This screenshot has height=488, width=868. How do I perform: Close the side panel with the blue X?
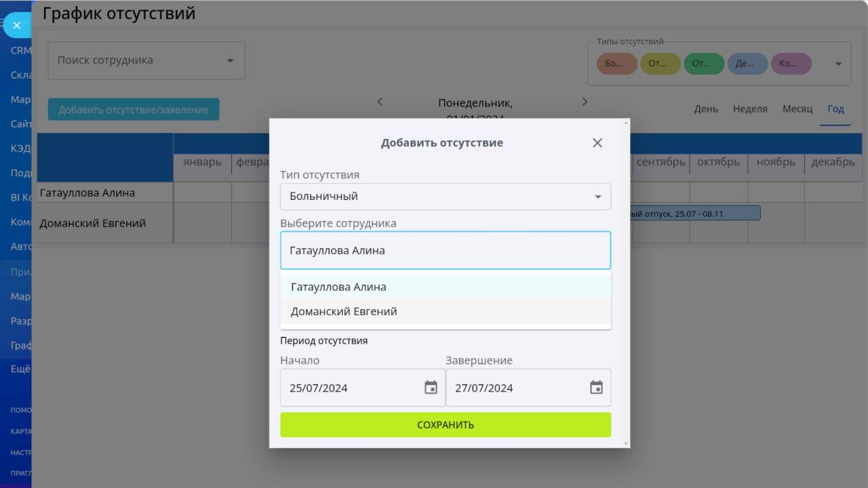tap(17, 25)
